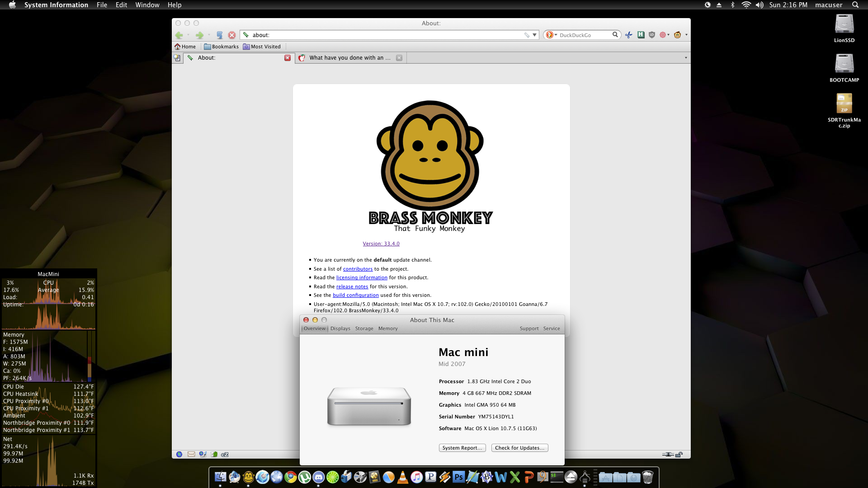Image resolution: width=868 pixels, height=488 pixels.
Task: Open the address bar history dropdown
Action: (x=534, y=35)
